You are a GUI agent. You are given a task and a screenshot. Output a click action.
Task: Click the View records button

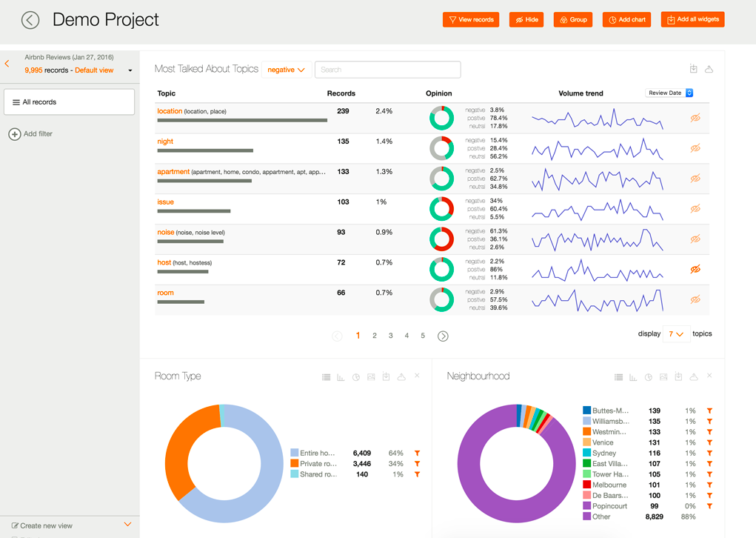pyautogui.click(x=471, y=20)
